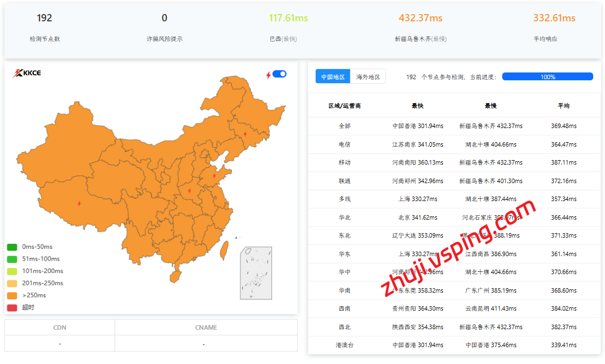The width and height of the screenshot is (605, 364).
Task: Click the lightning marker in Henan province
Action: pos(189,190)
